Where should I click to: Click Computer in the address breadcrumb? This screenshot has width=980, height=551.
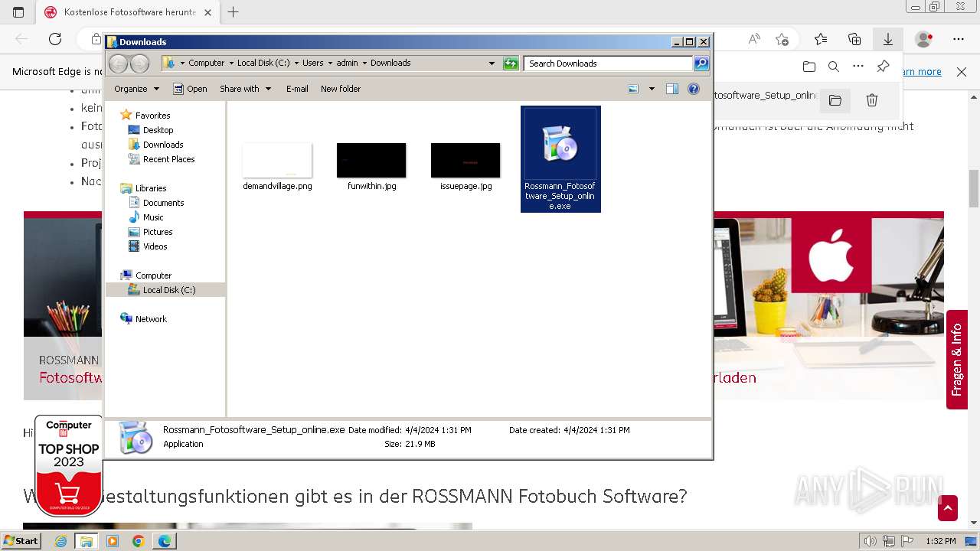click(206, 64)
